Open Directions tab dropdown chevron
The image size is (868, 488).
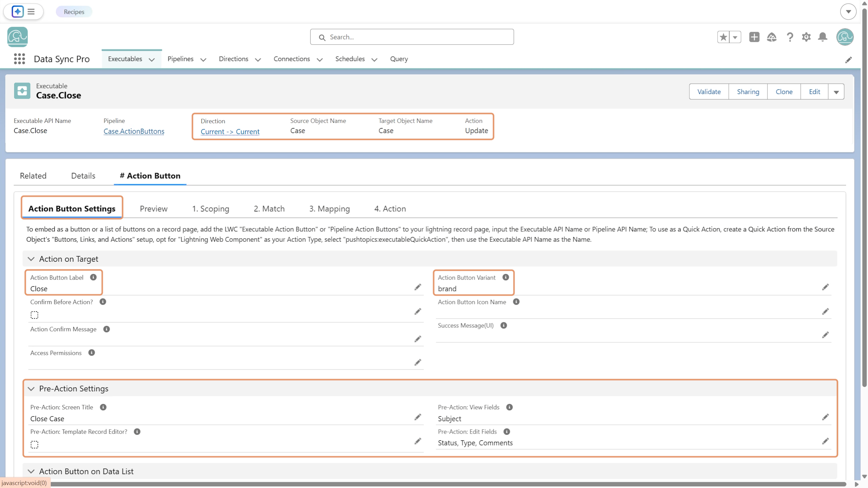258,60
